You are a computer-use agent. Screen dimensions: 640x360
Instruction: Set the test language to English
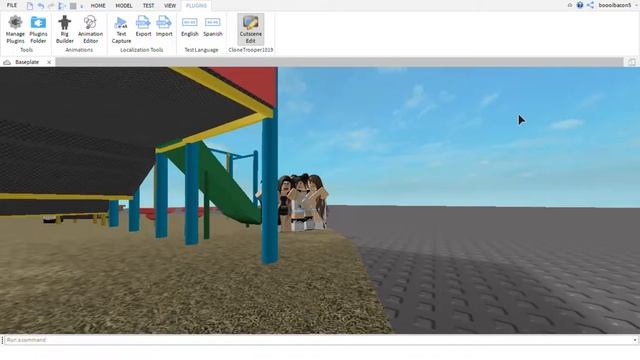point(190,26)
